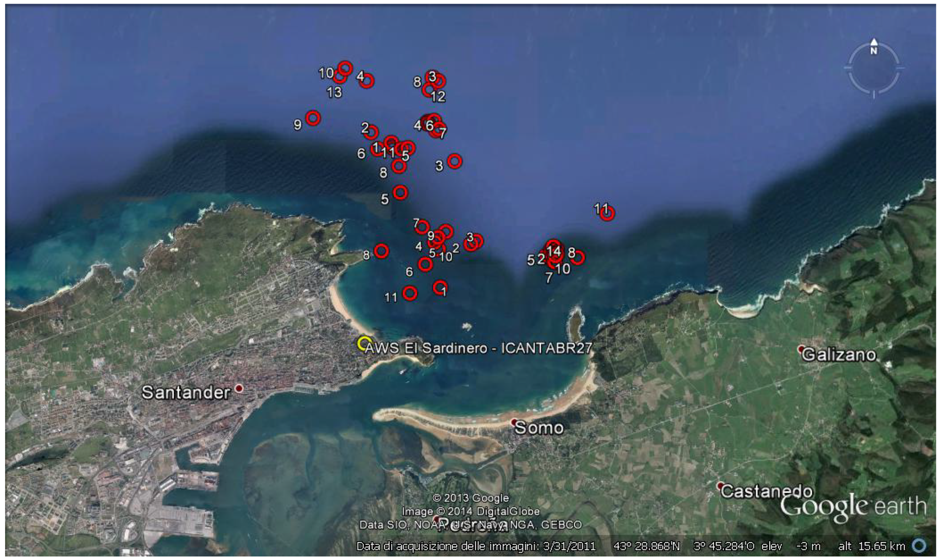Image resolution: width=939 pixels, height=560 pixels.
Task: Select the easternmost red marker labeled 11
Action: pos(607,213)
